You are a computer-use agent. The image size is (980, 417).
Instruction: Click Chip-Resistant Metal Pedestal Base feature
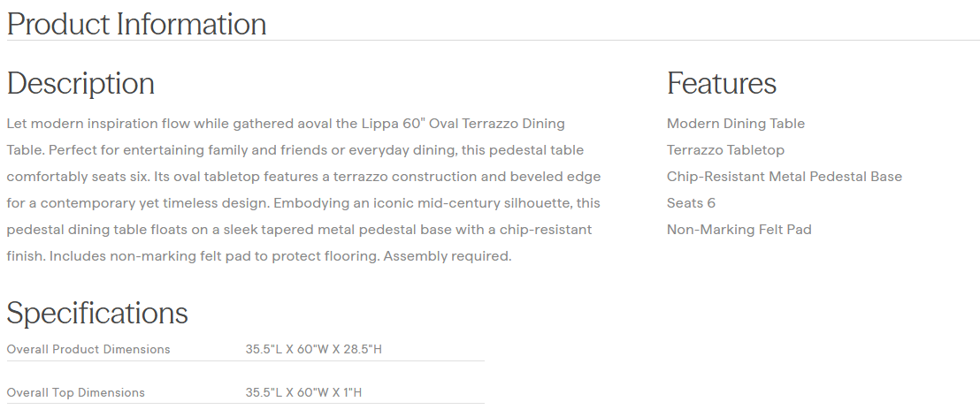pos(784,177)
